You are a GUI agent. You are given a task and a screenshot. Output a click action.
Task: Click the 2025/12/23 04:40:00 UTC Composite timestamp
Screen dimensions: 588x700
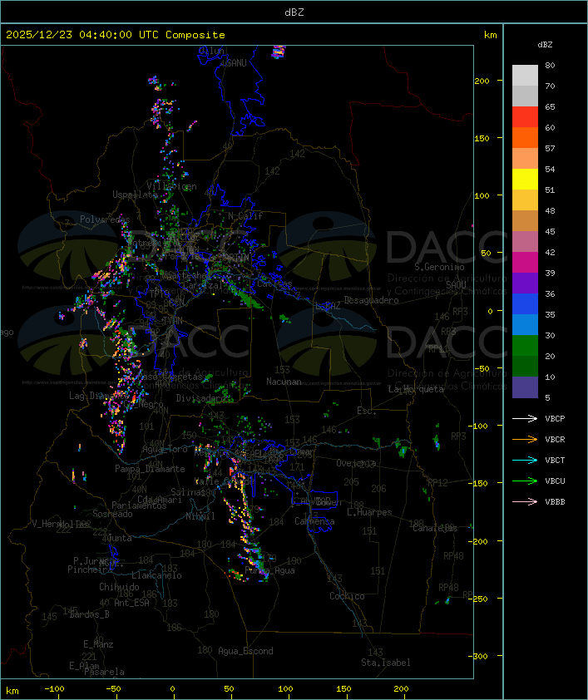(116, 35)
